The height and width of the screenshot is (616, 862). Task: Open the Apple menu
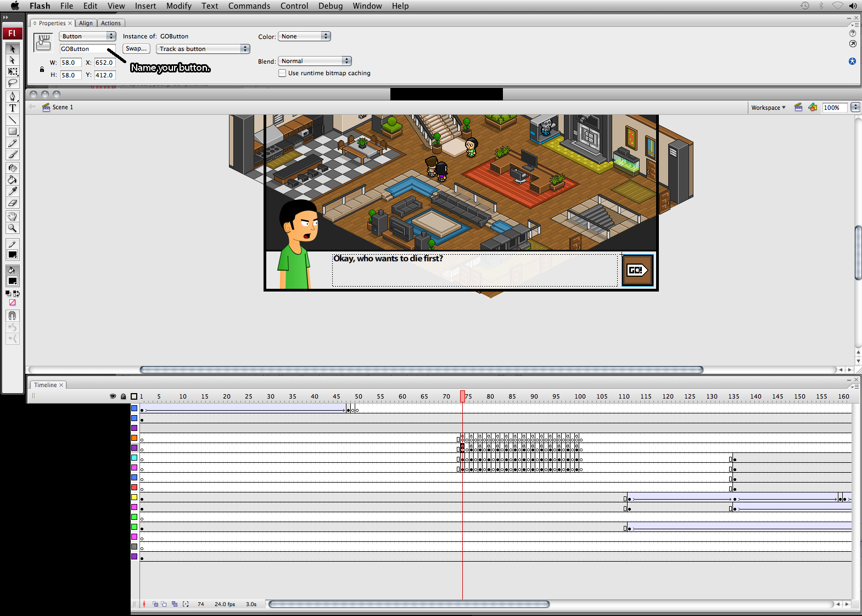click(15, 6)
